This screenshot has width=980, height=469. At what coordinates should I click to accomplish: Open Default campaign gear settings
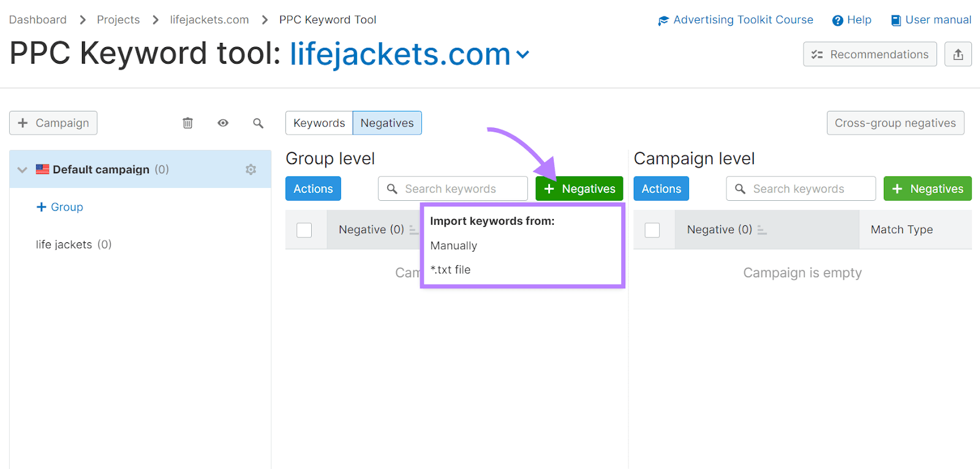(x=251, y=170)
